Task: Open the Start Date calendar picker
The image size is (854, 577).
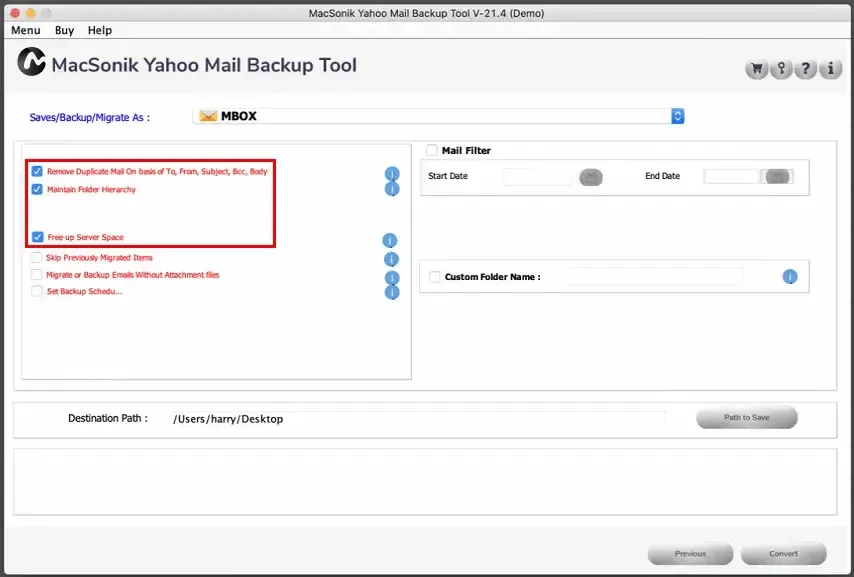Action: coord(591,177)
